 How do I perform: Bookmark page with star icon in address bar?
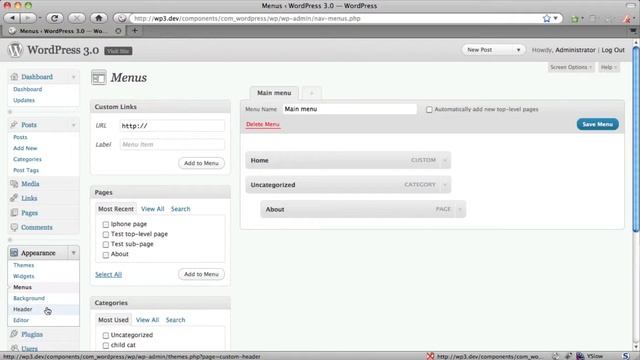547,18
